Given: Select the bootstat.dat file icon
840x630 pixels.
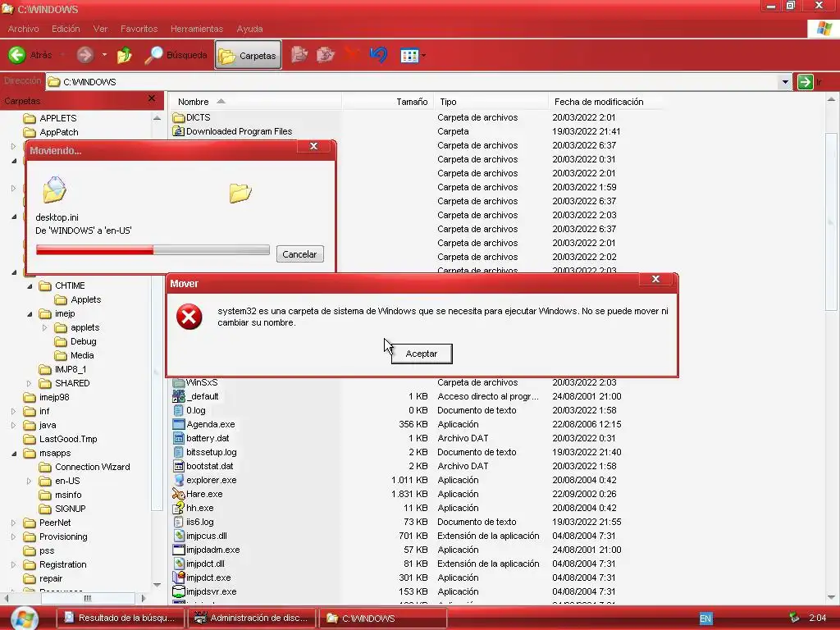Looking at the screenshot, I should click(178, 466).
